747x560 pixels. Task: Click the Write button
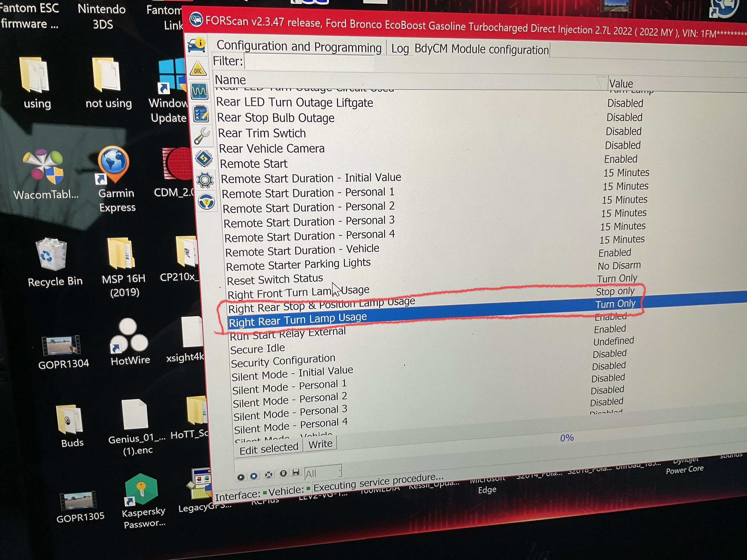point(321,444)
